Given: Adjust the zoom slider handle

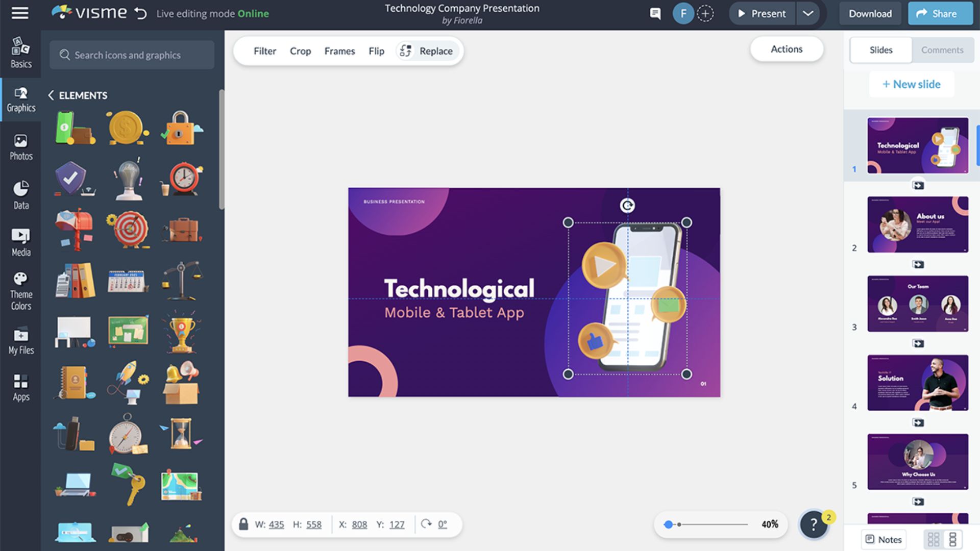Looking at the screenshot, I should [668, 524].
